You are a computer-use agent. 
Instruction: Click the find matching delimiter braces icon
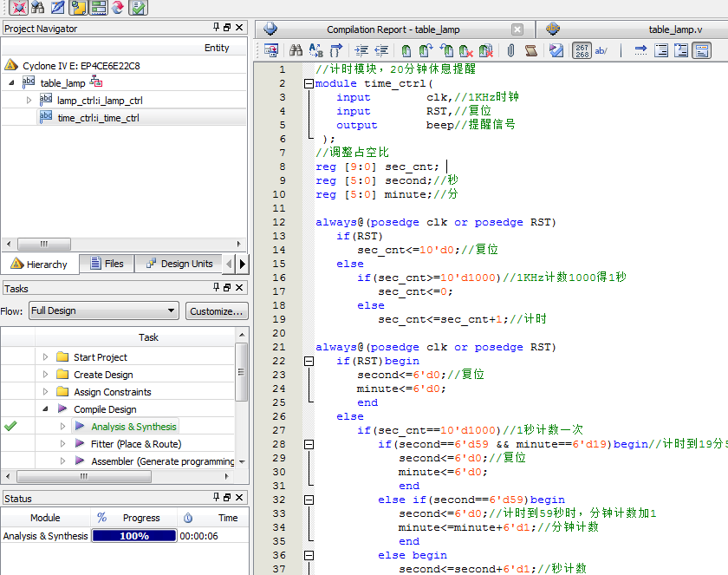pyautogui.click(x=335, y=50)
